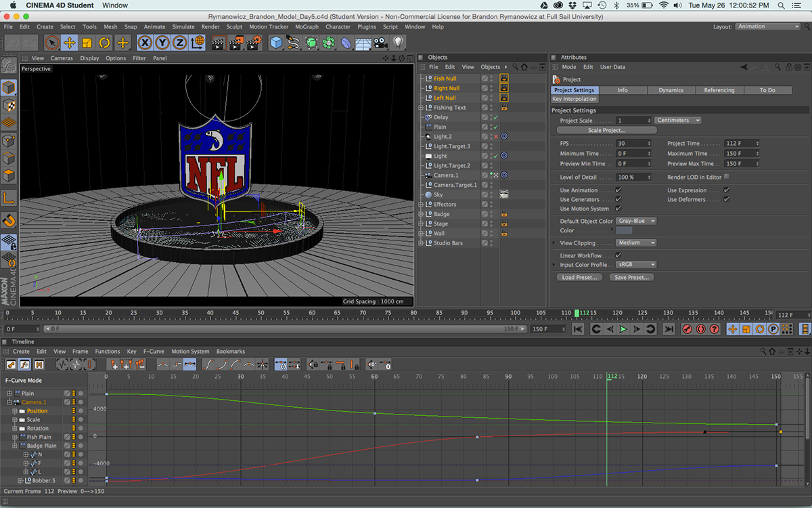Image resolution: width=812 pixels, height=508 pixels.
Task: Open Input Color Profile sRGB dropdown
Action: 636,265
